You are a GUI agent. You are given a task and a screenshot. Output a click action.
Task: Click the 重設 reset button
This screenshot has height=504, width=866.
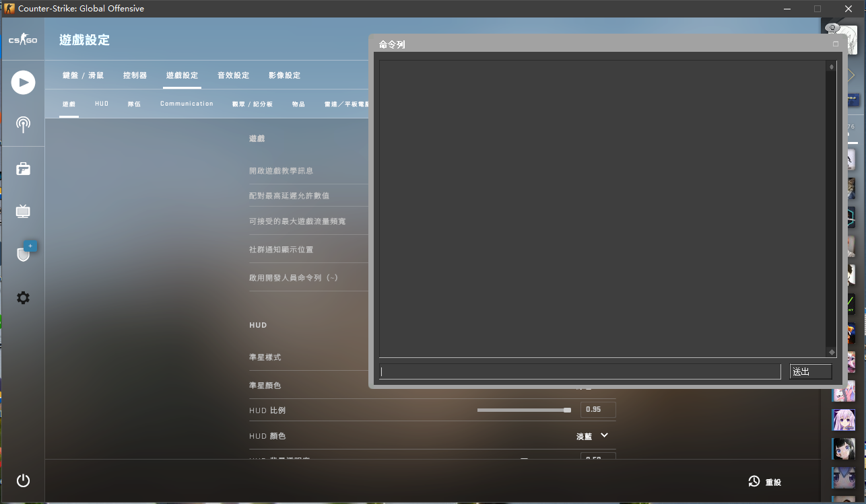[765, 482]
